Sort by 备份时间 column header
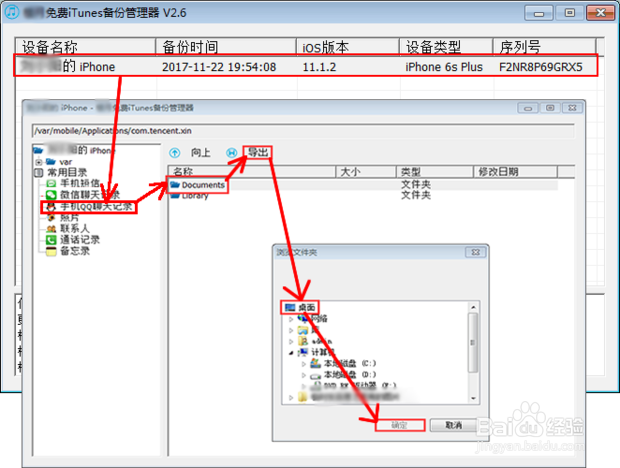 click(x=226, y=47)
